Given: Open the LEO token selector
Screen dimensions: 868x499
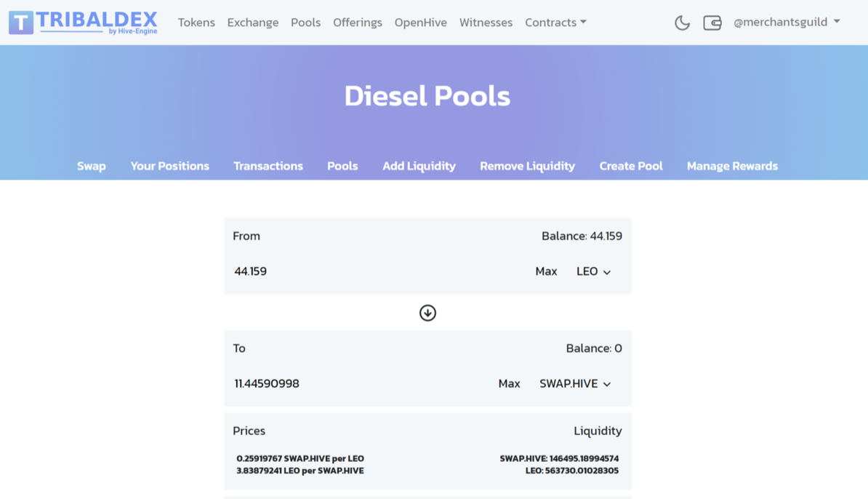Looking at the screenshot, I should click(593, 271).
